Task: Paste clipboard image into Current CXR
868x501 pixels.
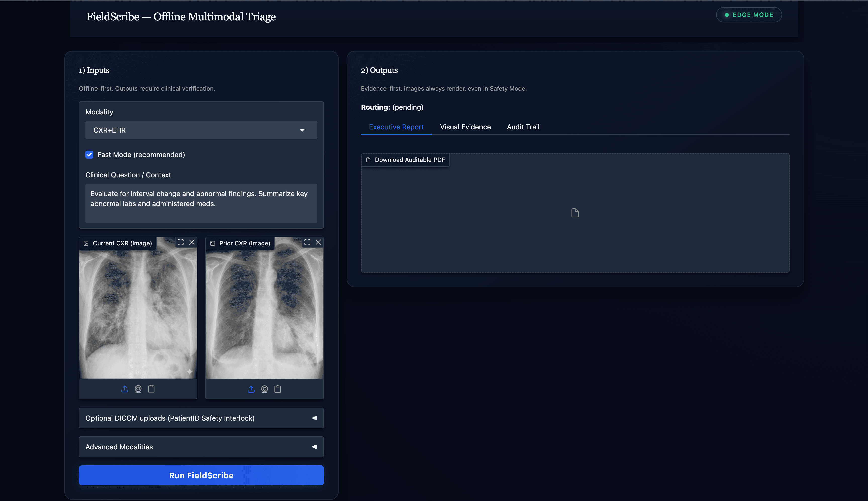Action: click(x=151, y=389)
